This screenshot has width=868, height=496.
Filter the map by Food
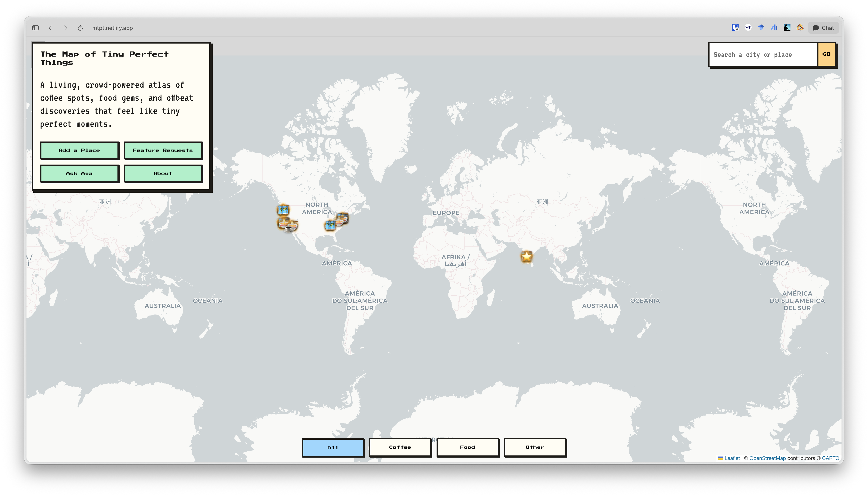(x=467, y=447)
